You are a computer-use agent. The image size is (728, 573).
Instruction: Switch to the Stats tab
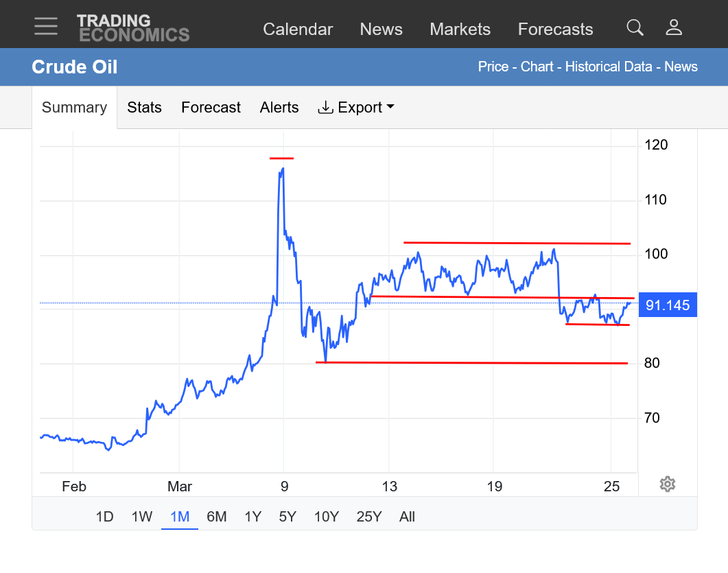(x=144, y=108)
